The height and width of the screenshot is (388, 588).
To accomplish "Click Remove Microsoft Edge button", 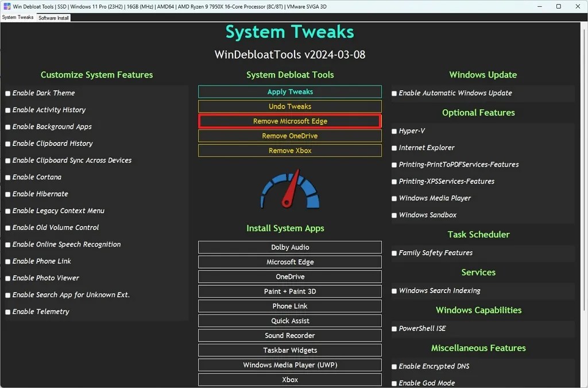I will tap(290, 121).
